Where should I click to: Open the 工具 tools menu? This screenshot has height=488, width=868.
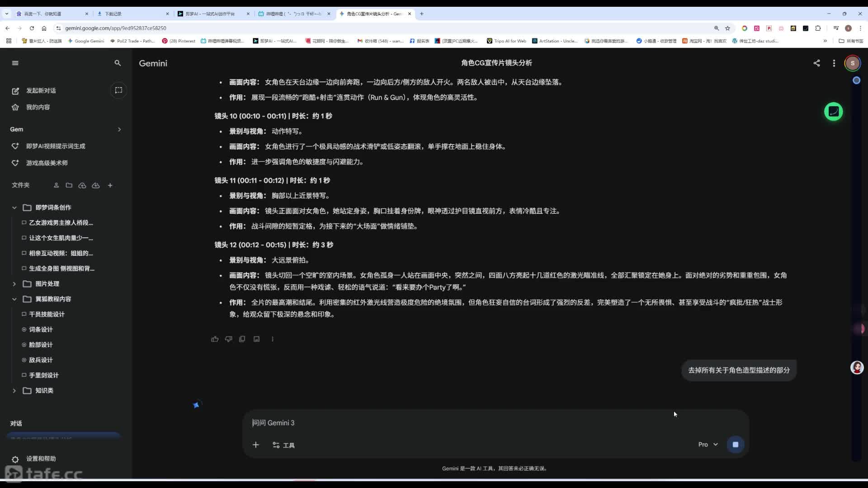pyautogui.click(x=284, y=445)
